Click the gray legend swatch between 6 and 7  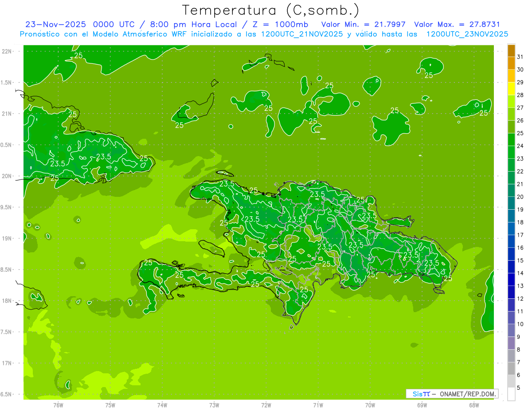tap(512, 368)
